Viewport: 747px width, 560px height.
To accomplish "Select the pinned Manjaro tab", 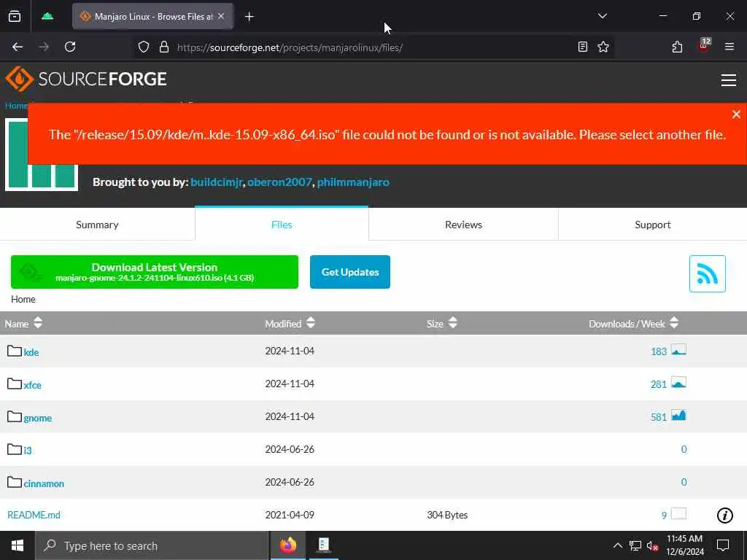I will (47, 17).
